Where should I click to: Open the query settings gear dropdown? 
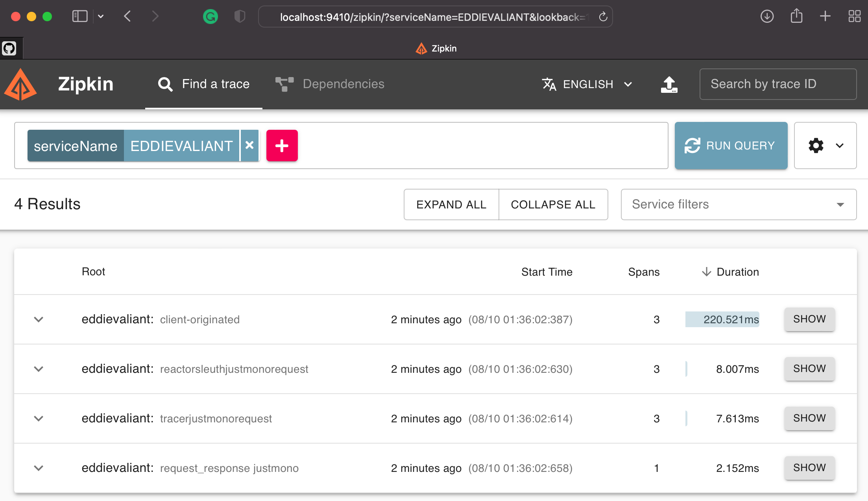coord(825,146)
